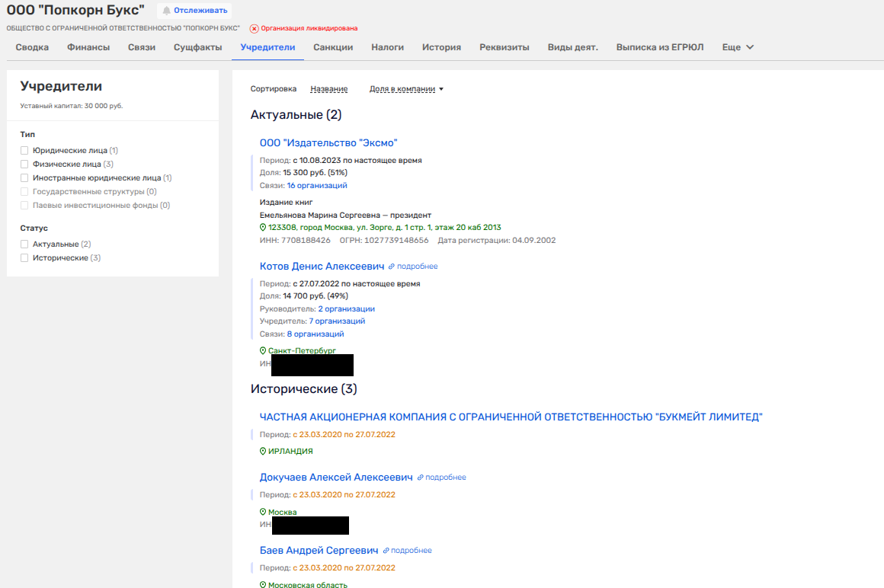Click map pin icon next to Санкт-Петербург
The width and height of the screenshot is (884, 588).
263,351
